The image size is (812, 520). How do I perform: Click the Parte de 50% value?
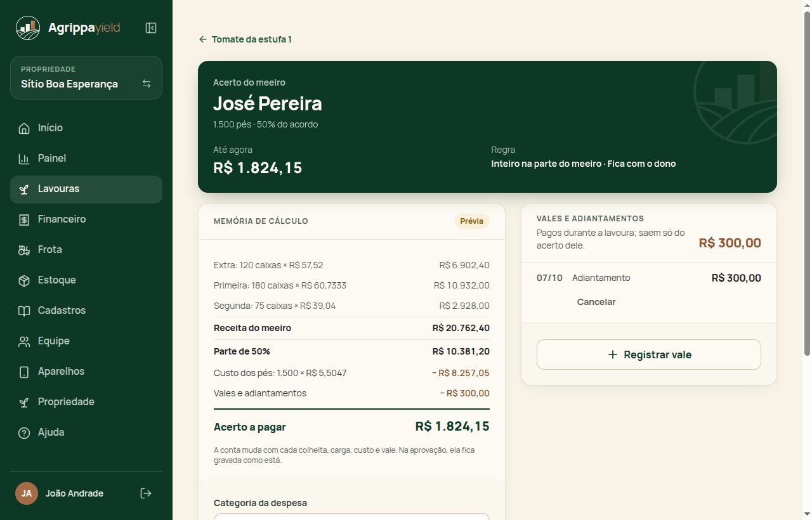click(461, 351)
